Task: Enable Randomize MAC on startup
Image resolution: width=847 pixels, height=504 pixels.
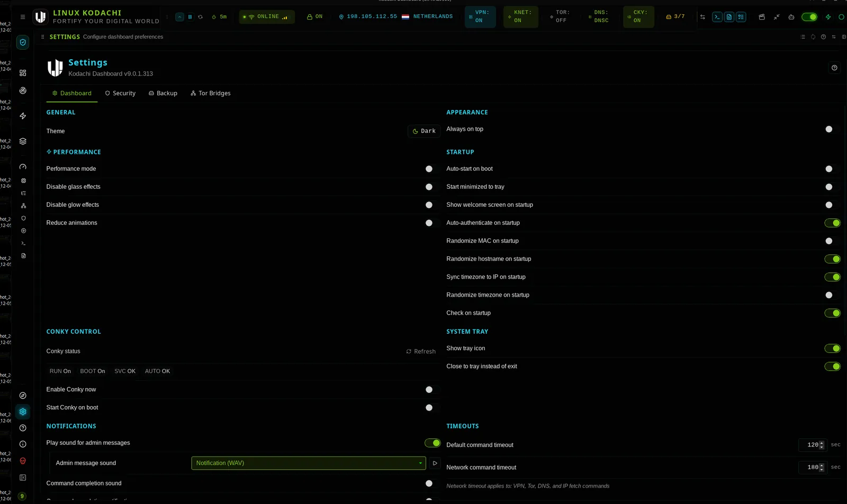Action: point(832,241)
